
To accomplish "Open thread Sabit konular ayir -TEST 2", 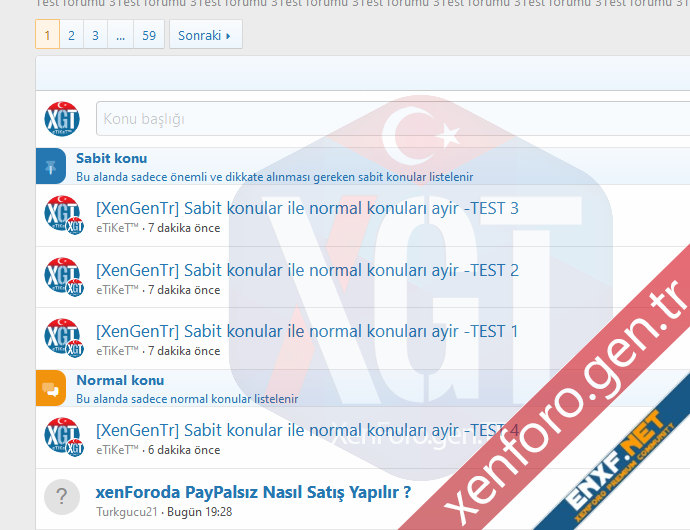I will (307, 270).
